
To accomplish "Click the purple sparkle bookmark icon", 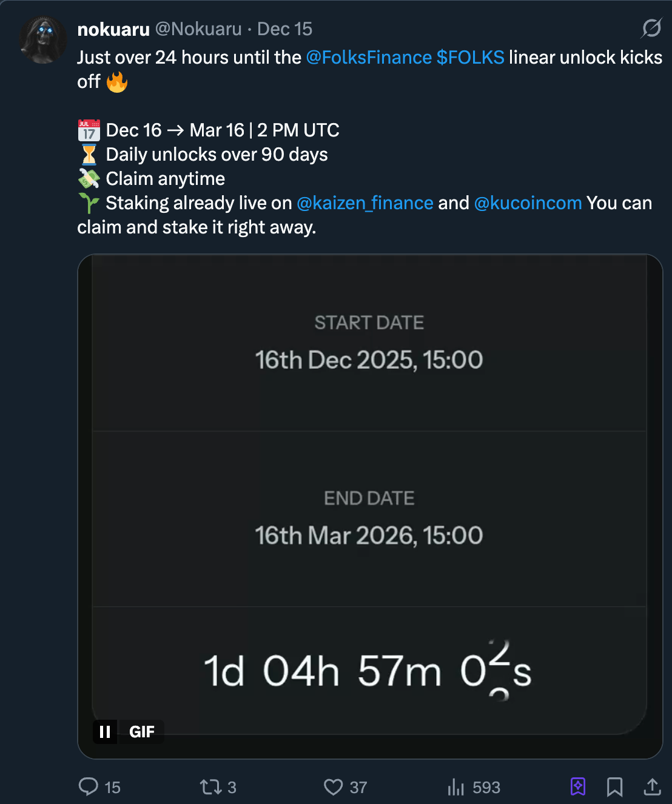I will pos(578,787).
